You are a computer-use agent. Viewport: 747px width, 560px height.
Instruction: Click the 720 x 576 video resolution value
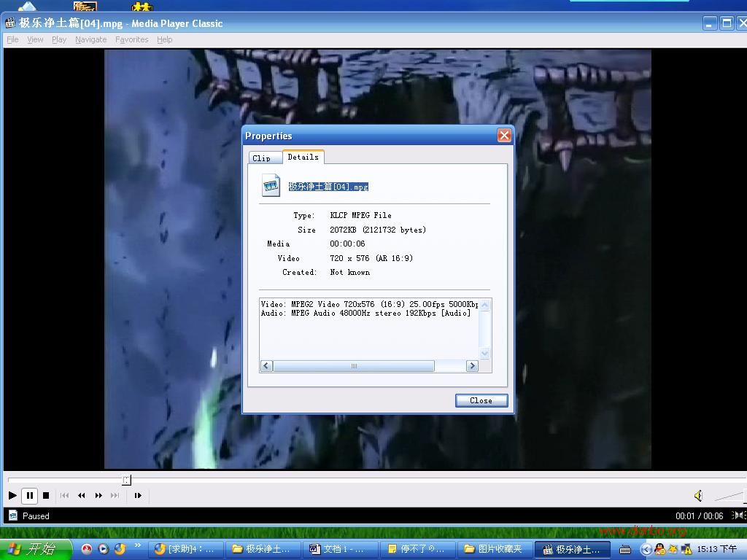[371, 258]
